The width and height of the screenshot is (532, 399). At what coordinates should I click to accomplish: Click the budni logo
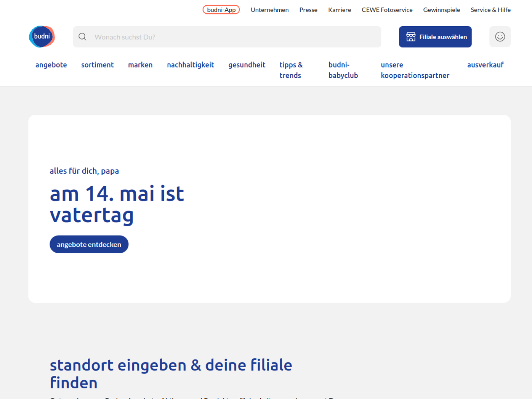42,36
